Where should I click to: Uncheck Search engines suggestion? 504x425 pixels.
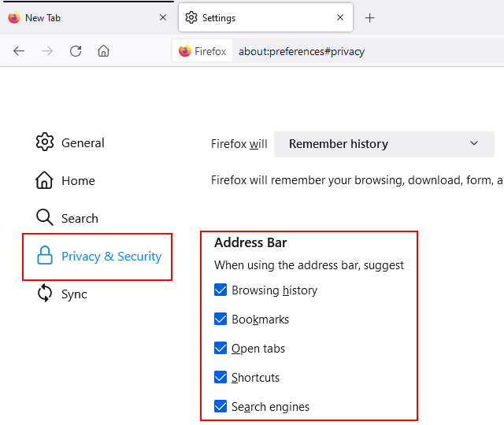pyautogui.click(x=220, y=406)
